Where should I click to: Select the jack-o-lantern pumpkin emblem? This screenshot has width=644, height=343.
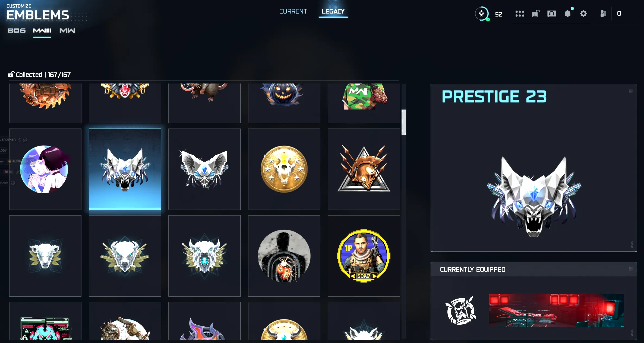coord(284,103)
